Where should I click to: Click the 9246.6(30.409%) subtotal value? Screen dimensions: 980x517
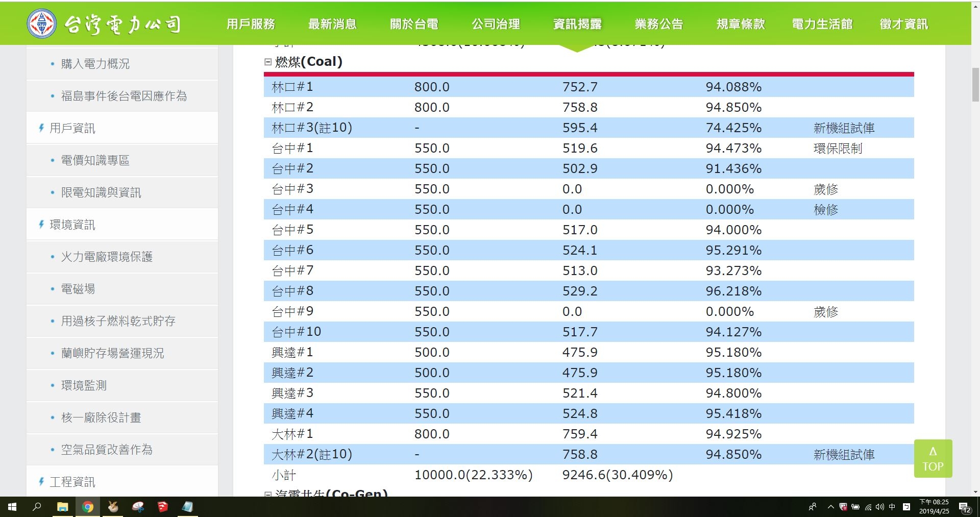click(618, 475)
